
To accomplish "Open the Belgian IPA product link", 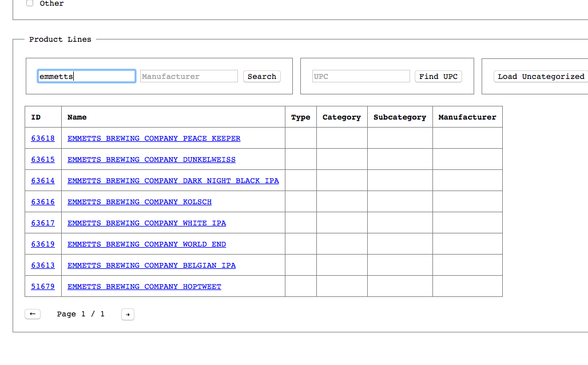I will pos(152,265).
